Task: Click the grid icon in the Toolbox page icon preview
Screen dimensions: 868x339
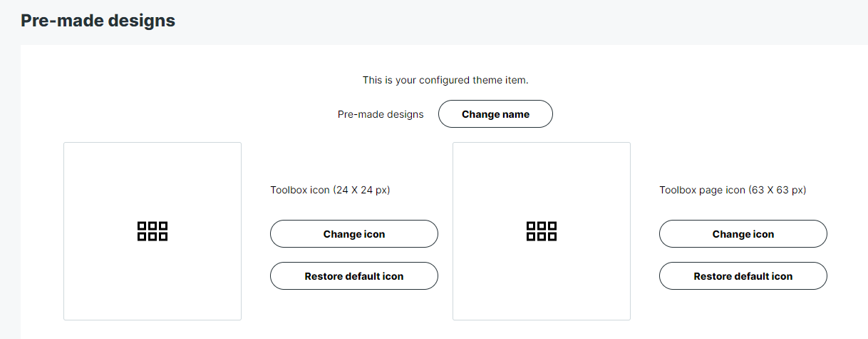Action: 542,231
